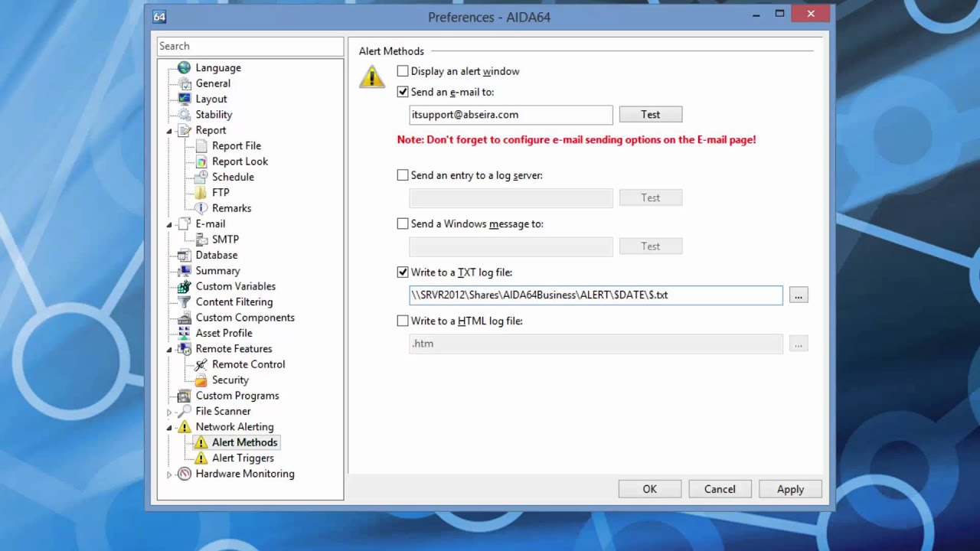Click the Search box in preferences
The height and width of the screenshot is (551, 980).
pos(250,47)
